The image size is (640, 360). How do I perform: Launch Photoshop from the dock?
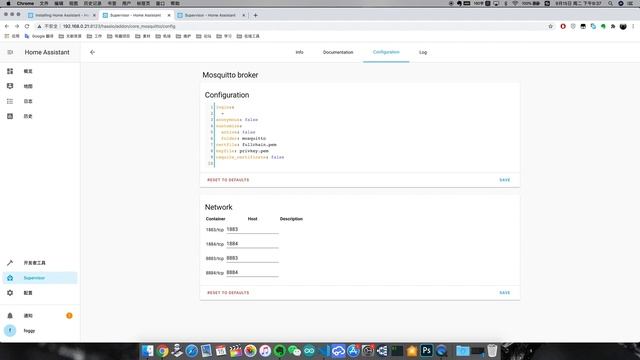(x=427, y=351)
